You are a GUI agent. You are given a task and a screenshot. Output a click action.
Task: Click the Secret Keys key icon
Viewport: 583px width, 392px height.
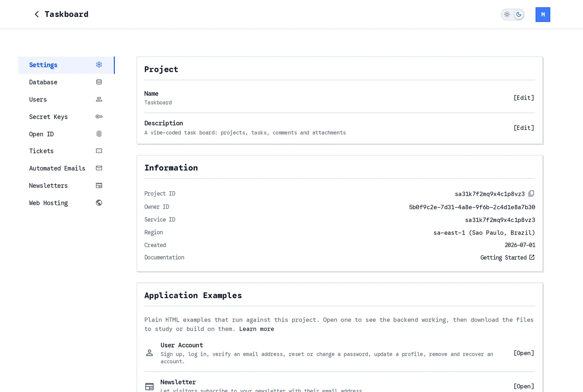[x=99, y=117]
